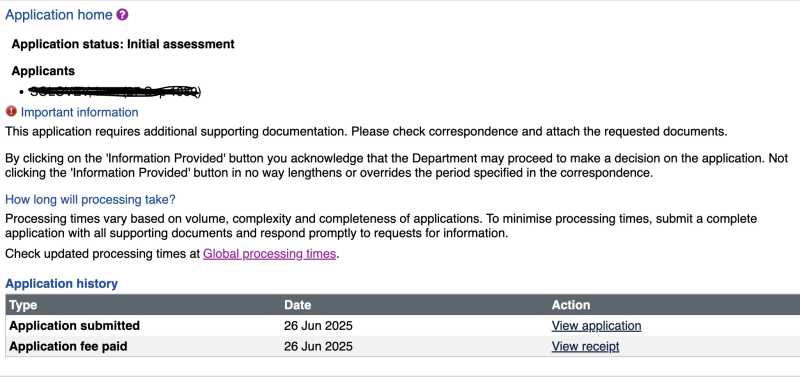This screenshot has width=800, height=377.
Task: Select the Application submitted row label
Action: 74,325
